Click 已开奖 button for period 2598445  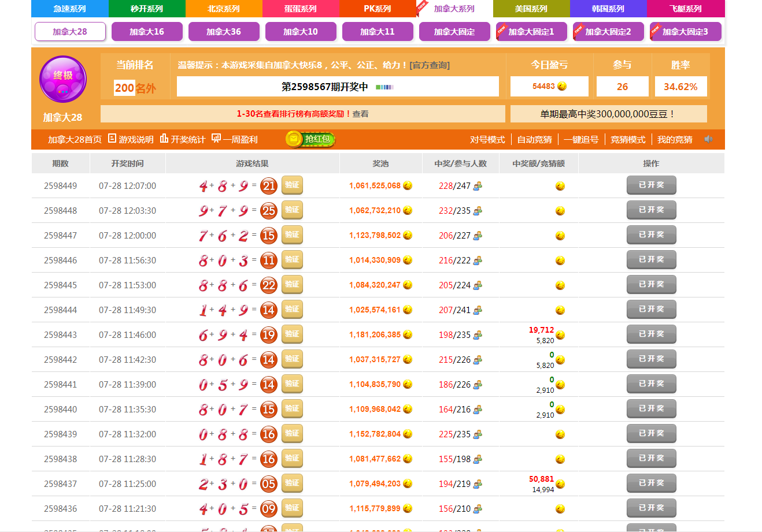[x=651, y=285]
